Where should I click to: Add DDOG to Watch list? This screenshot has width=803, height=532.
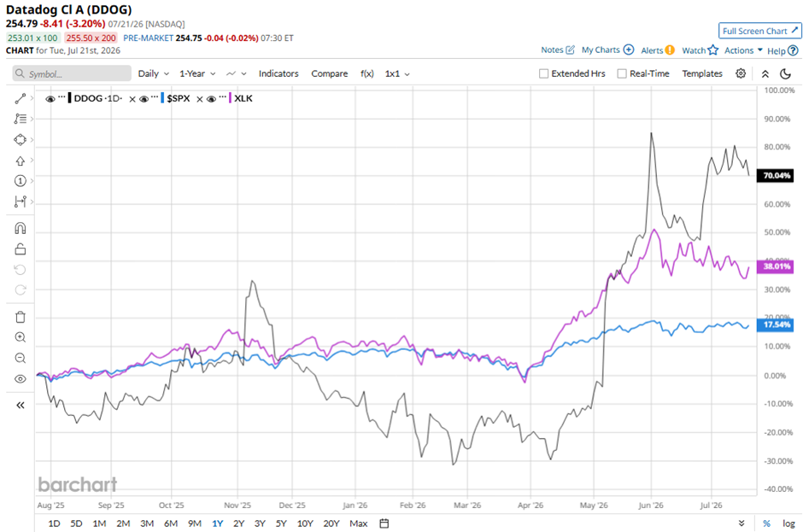(700, 50)
